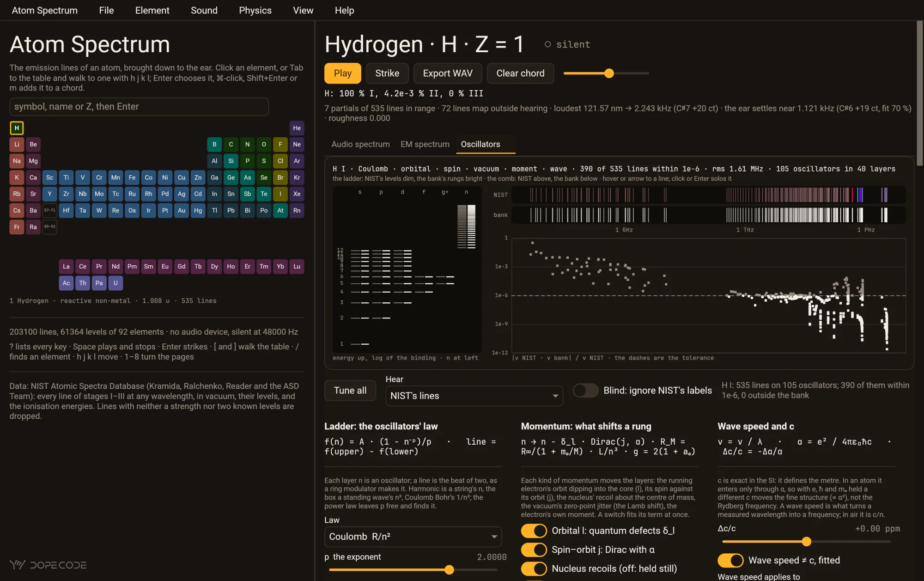Click the symbol, name or Z search field
Image resolution: width=924 pixels, height=581 pixels.
[139, 107]
